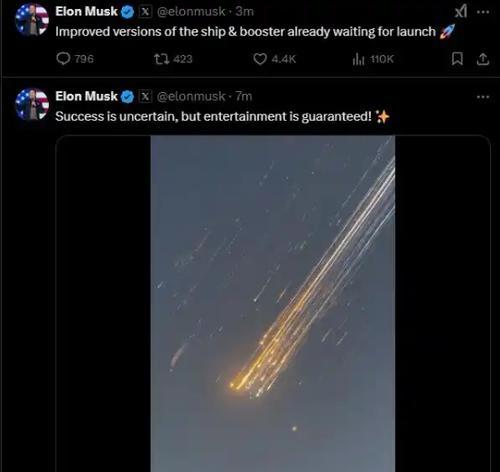Open the 3m timestamp of the first post

tap(245, 12)
